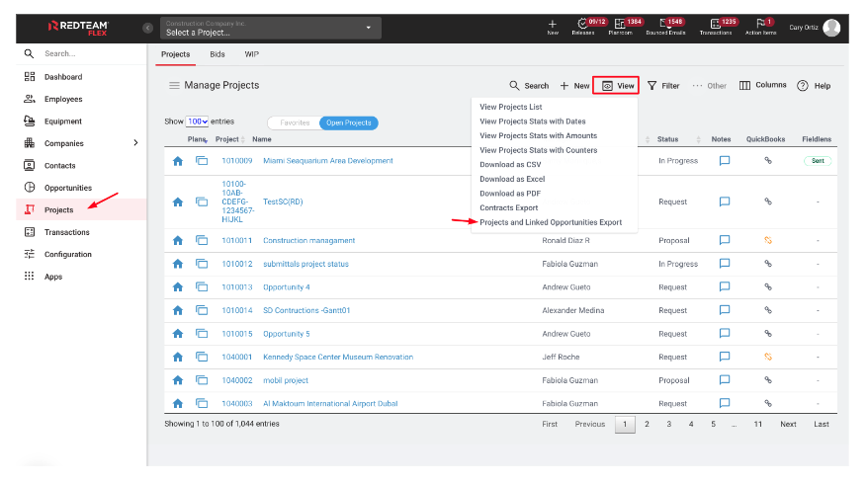Switch to the Bids tab
868x484 pixels.
[217, 54]
